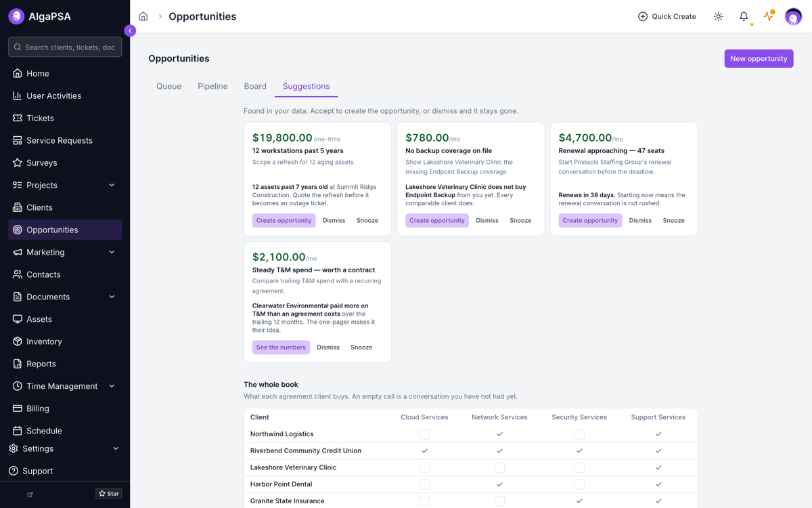This screenshot has height=508, width=812.
Task: Open notifications bell
Action: pyautogui.click(x=744, y=16)
